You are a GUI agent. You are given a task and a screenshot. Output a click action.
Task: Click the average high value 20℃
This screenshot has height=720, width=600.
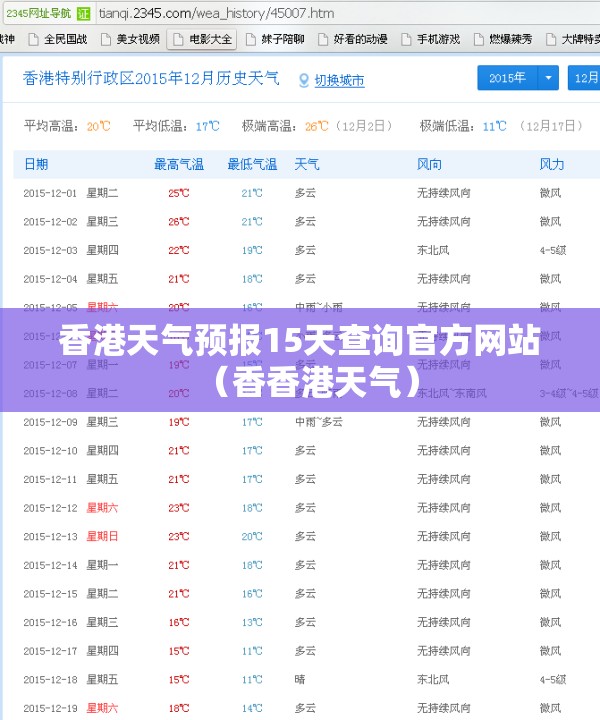(99, 126)
